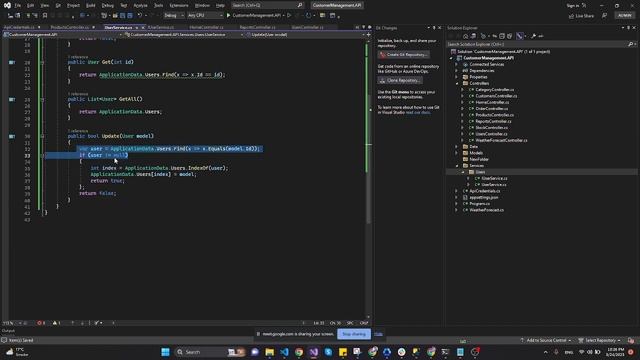
Task: Click Solution Explorer Show All Files icon
Action: point(509,36)
